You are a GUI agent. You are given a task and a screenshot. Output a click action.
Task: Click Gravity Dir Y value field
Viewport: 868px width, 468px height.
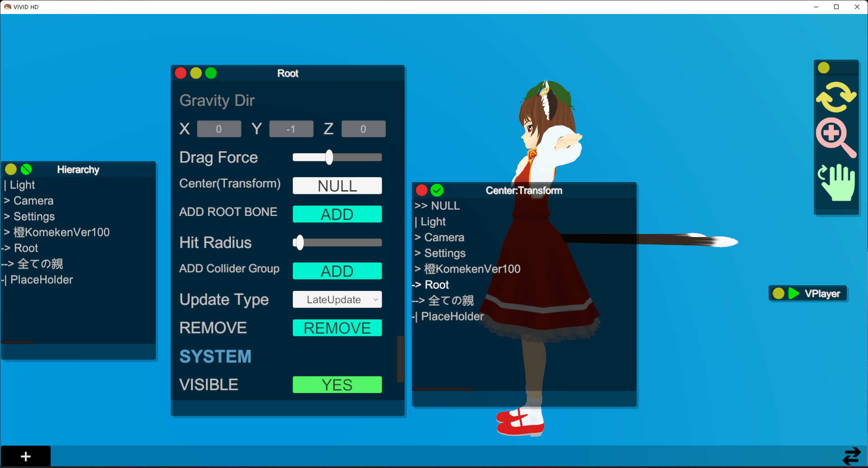tap(291, 129)
